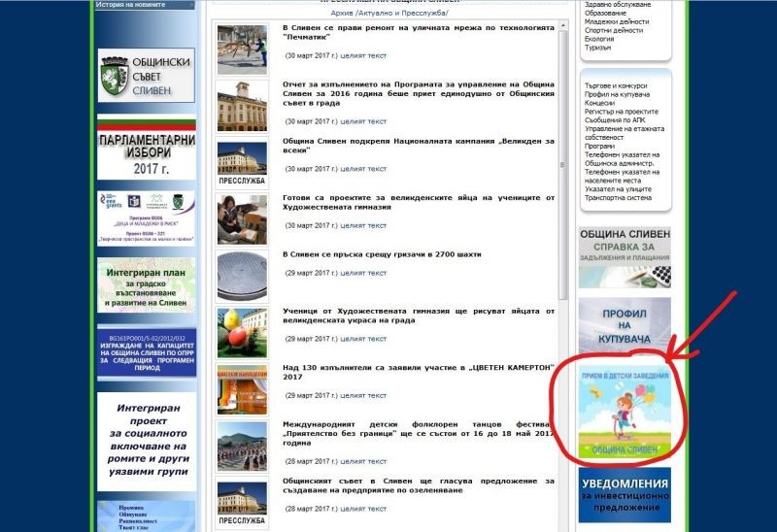Viewport: 777px width, 532px height.
Task: Open История на новините in left sidebar
Action: [131, 5]
